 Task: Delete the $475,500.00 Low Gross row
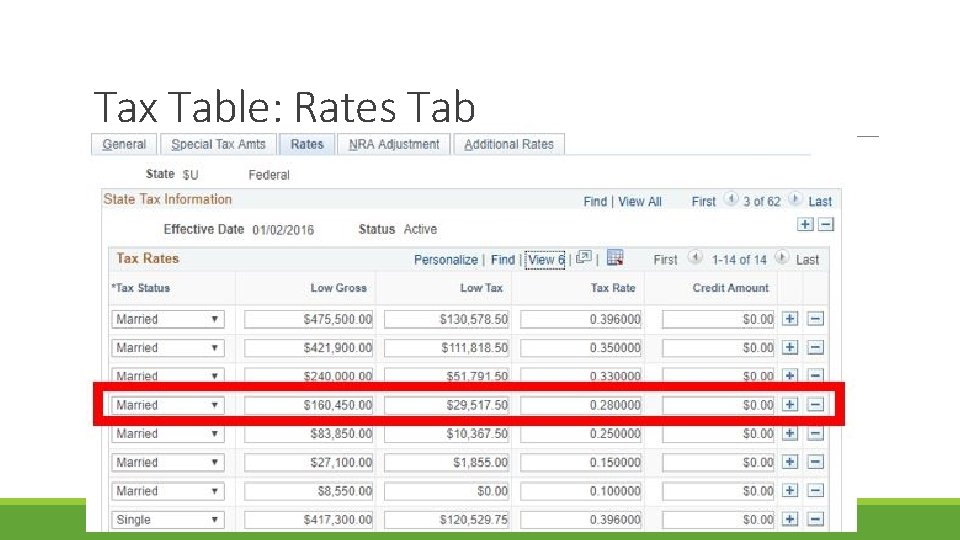click(x=816, y=319)
